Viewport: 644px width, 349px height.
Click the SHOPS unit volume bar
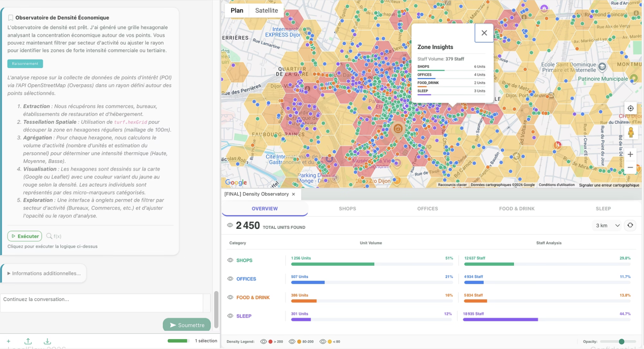coord(372,264)
